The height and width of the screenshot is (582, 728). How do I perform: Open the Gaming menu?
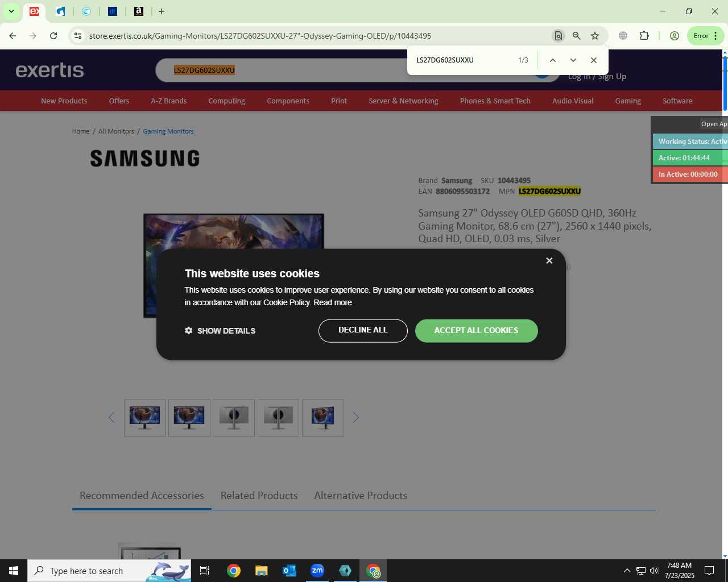tap(628, 101)
